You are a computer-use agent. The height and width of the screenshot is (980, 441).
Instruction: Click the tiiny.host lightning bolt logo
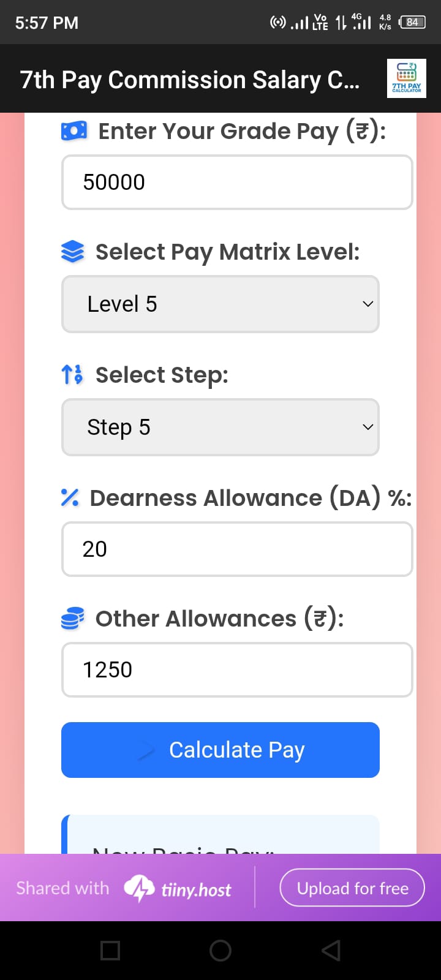[140, 888]
